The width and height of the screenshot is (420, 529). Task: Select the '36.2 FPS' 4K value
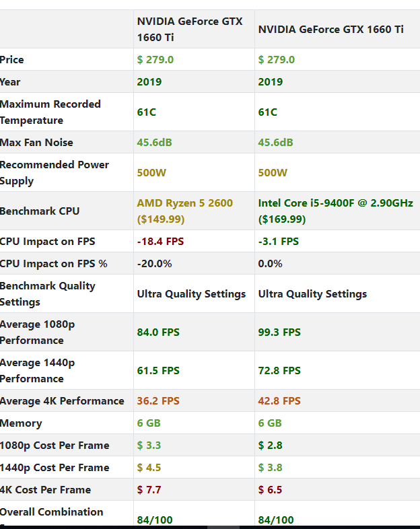(158, 401)
